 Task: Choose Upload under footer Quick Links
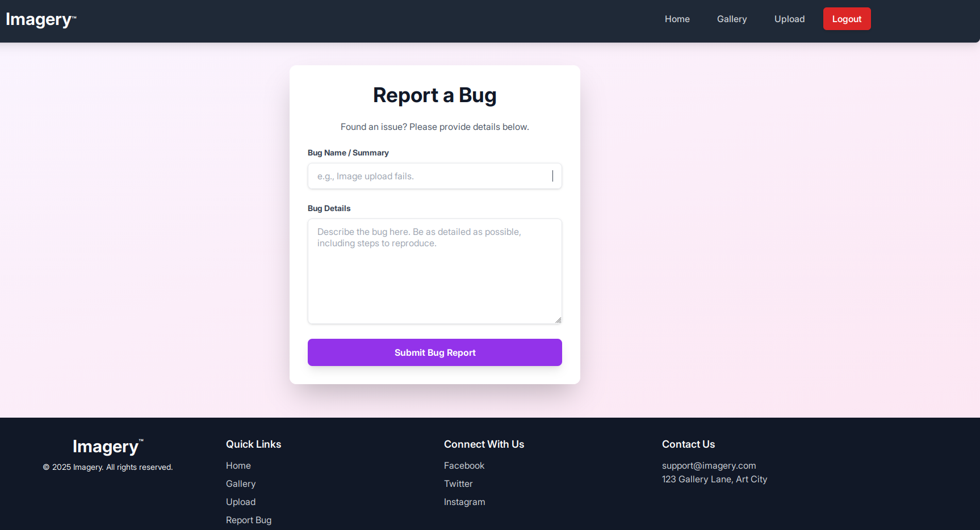[241, 502]
